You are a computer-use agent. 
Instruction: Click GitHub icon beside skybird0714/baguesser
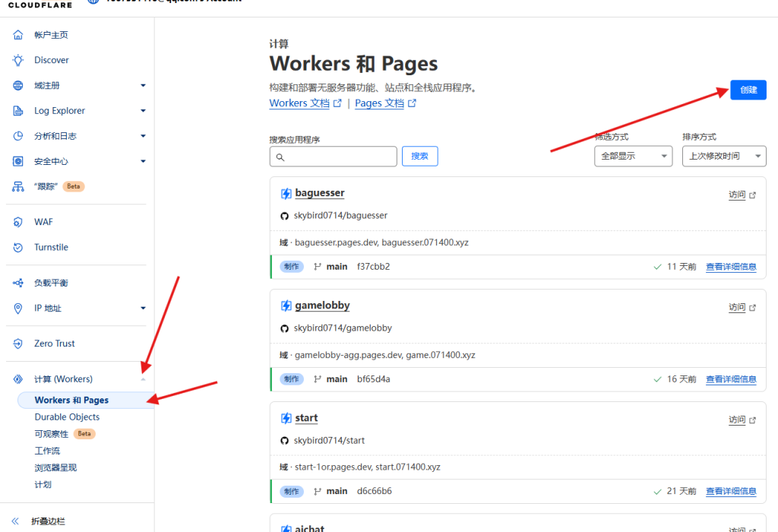click(284, 216)
